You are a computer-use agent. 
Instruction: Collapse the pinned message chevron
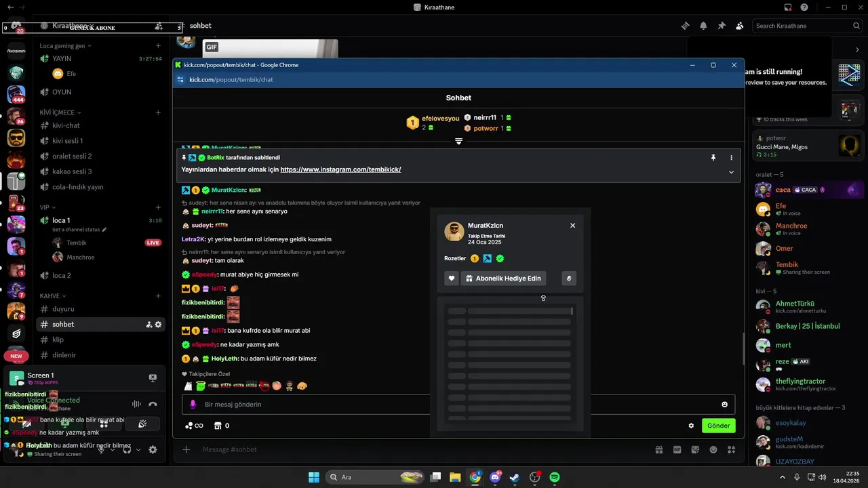731,172
